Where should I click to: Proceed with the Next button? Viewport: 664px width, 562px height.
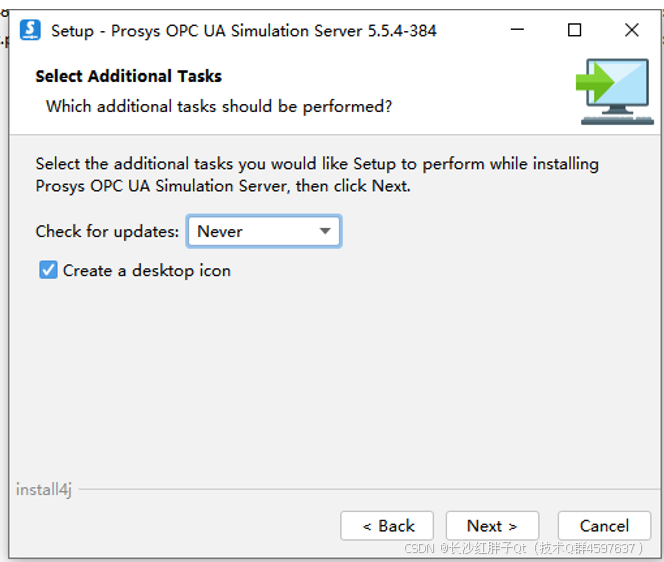492,526
